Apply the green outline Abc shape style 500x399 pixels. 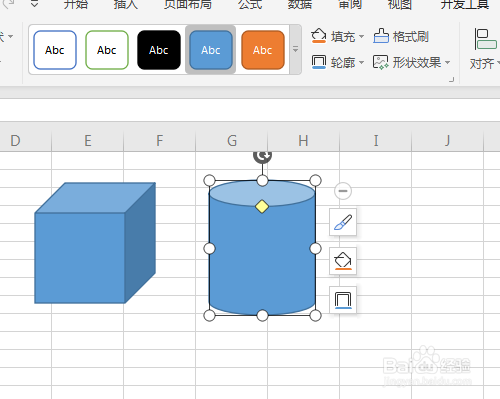tap(107, 50)
